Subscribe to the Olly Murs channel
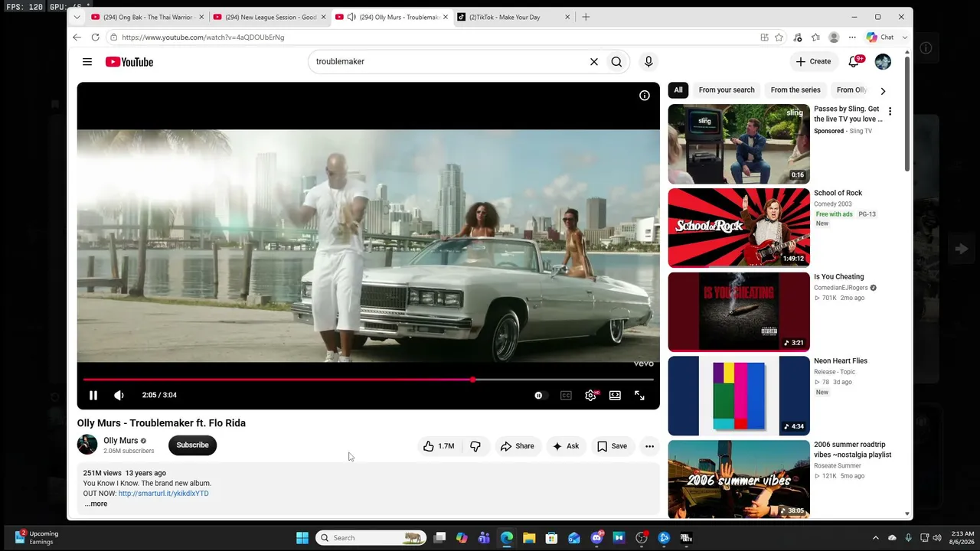Screen dimensions: 980x551 tap(192, 445)
